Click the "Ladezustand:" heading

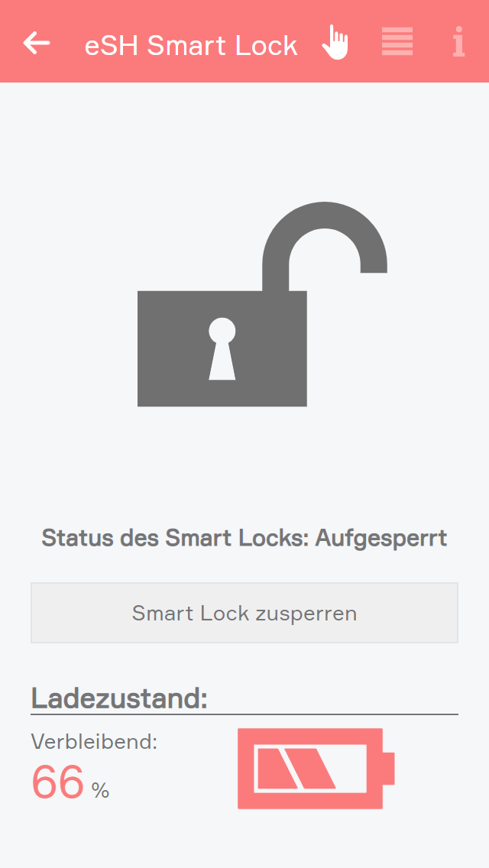119,698
